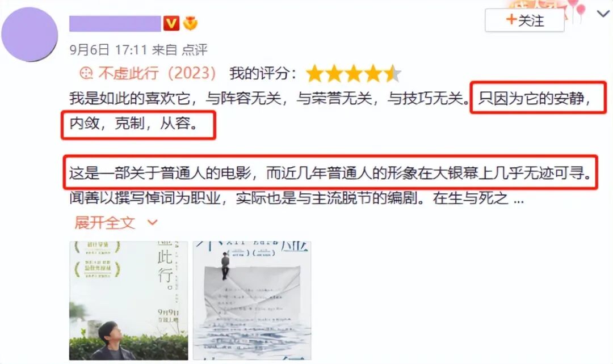
Task: Click the half-filled fifth rating star
Action: (393, 74)
